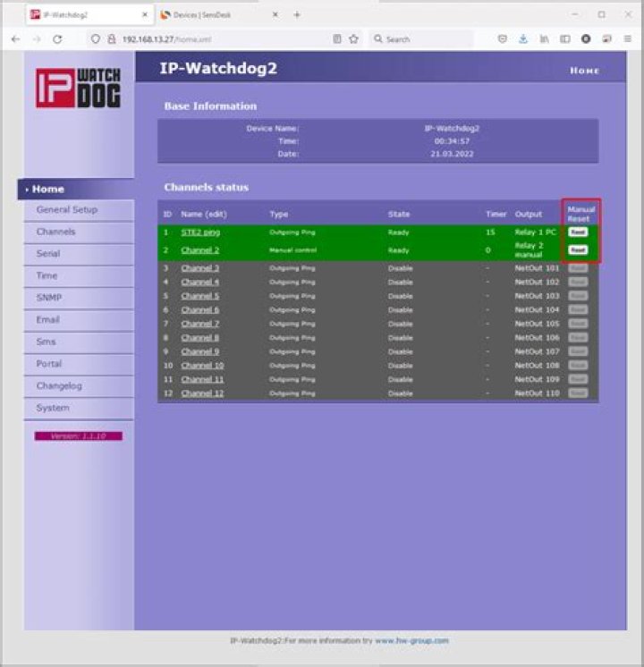Open the SNMP settings page

[x=80, y=299]
